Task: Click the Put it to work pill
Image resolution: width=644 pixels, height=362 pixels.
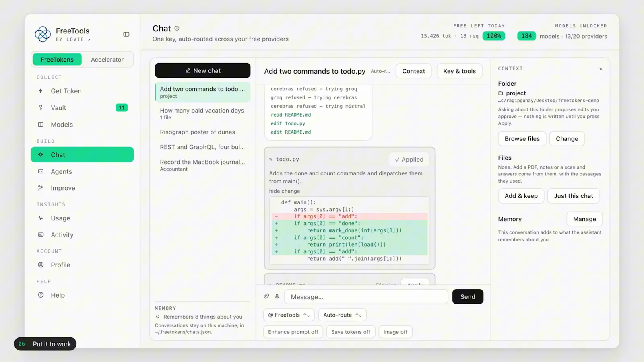Action: (x=45, y=344)
